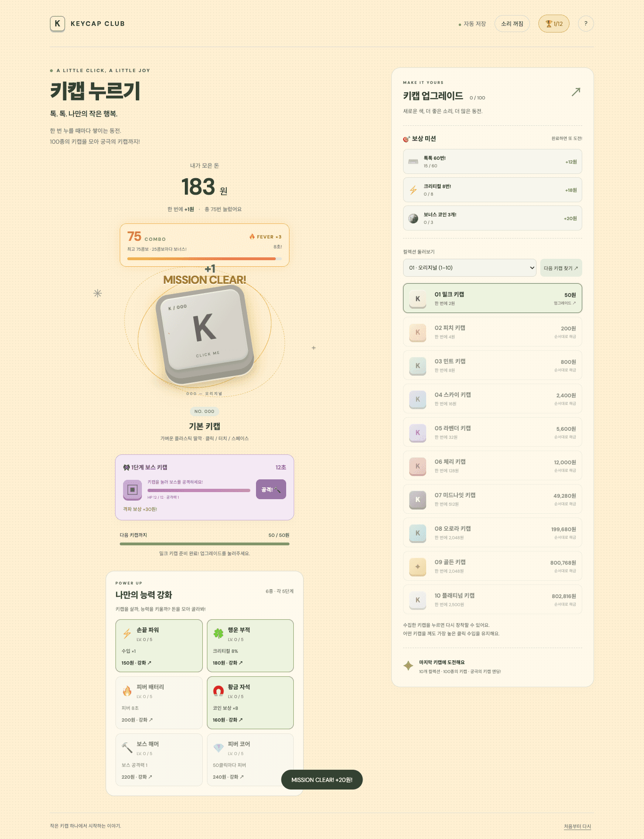Click the 10 플래티넘 키캡 keycap icon

[x=418, y=600]
